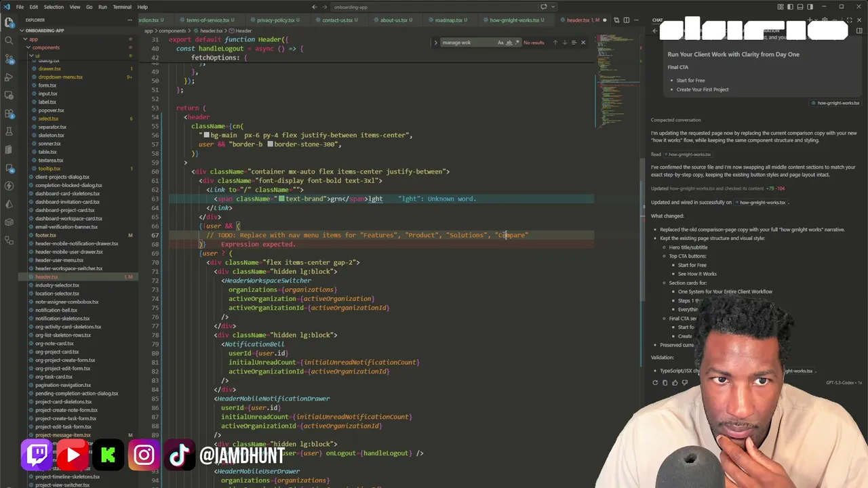Switch to how-grnlght-works.tsx tab
Image resolution: width=868 pixels, height=488 pixels.
[x=517, y=20]
